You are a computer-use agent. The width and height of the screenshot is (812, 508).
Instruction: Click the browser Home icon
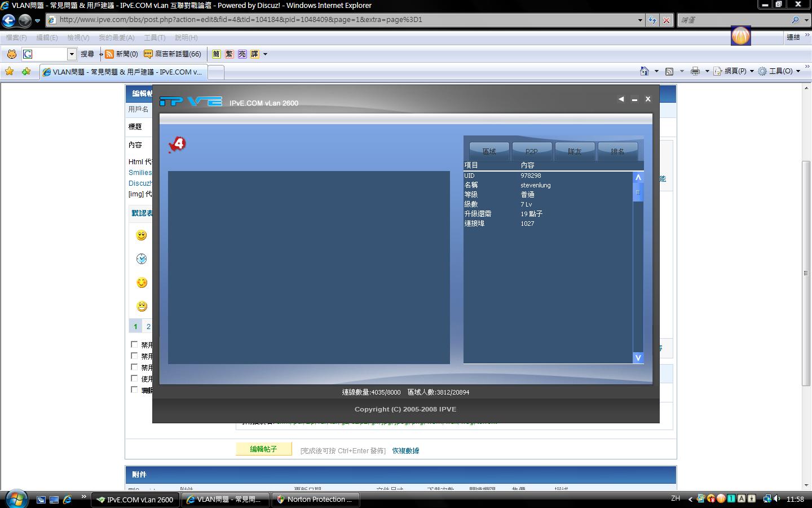click(644, 71)
